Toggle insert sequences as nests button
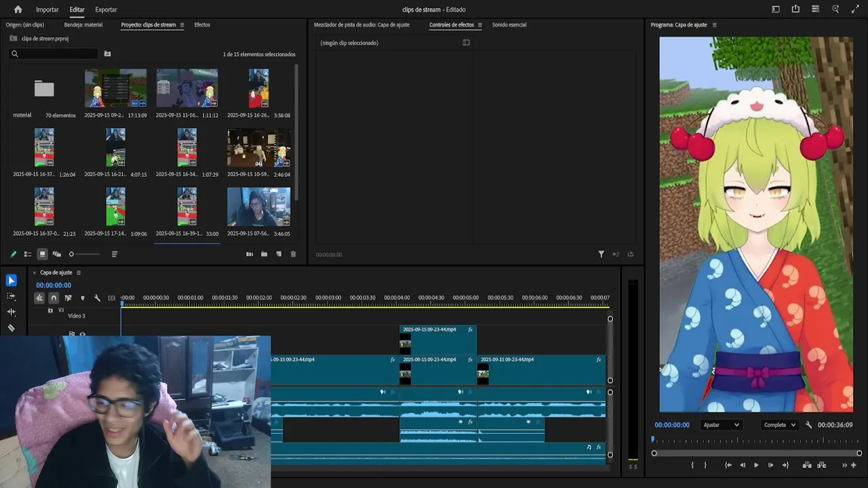Image resolution: width=868 pixels, height=488 pixels. [x=39, y=298]
